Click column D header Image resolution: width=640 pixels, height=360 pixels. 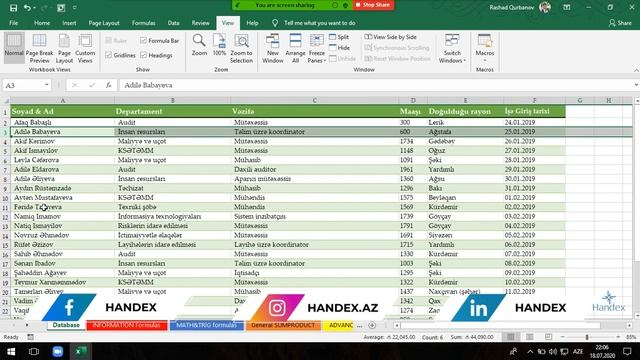tap(413, 100)
